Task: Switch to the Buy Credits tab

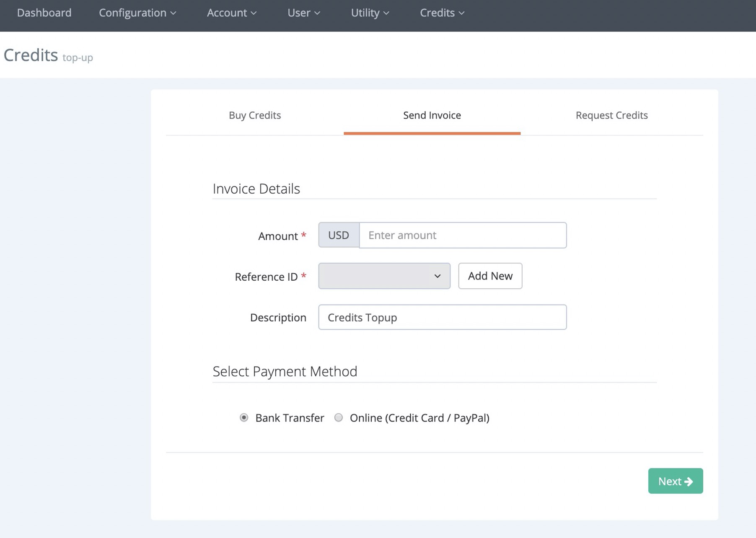Action: pyautogui.click(x=255, y=115)
